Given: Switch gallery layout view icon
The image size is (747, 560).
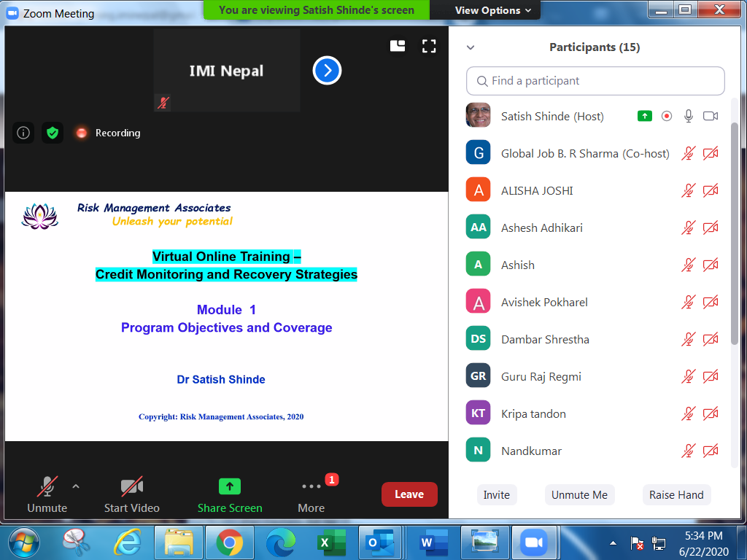Looking at the screenshot, I should tap(398, 47).
